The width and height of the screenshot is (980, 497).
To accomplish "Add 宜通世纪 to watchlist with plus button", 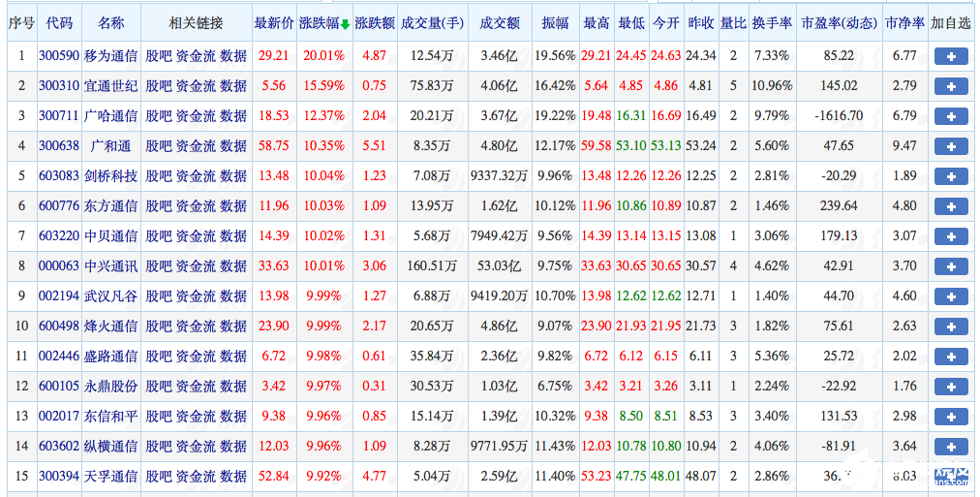I will click(x=951, y=86).
